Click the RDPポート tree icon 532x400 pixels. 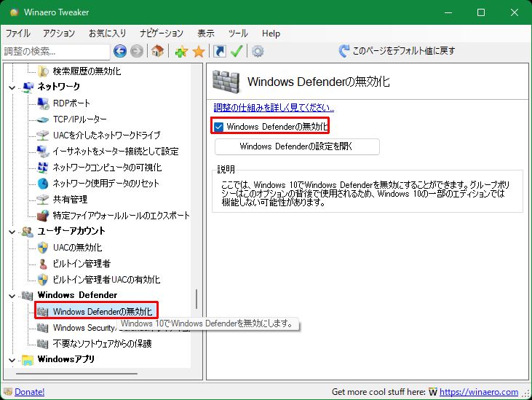tap(43, 103)
